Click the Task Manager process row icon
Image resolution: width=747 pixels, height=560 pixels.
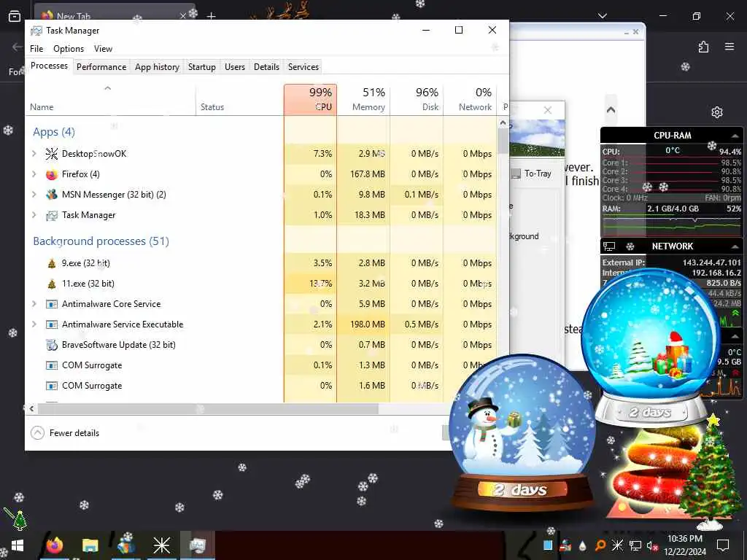[52, 215]
